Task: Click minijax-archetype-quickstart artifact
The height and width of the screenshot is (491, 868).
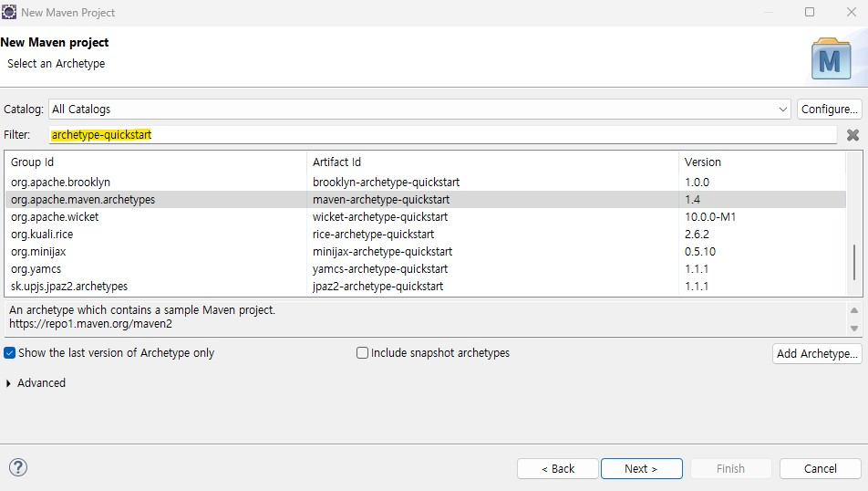Action: pos(382,252)
